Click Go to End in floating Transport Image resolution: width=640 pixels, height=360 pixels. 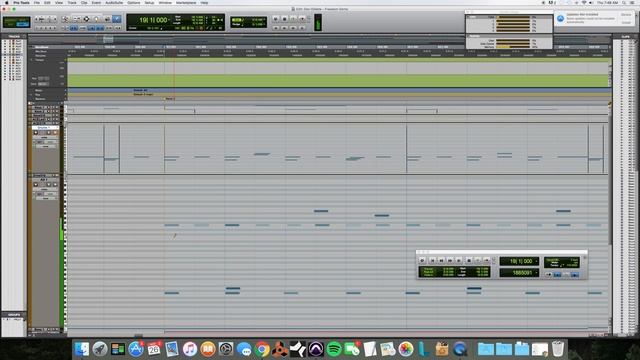[459, 260]
